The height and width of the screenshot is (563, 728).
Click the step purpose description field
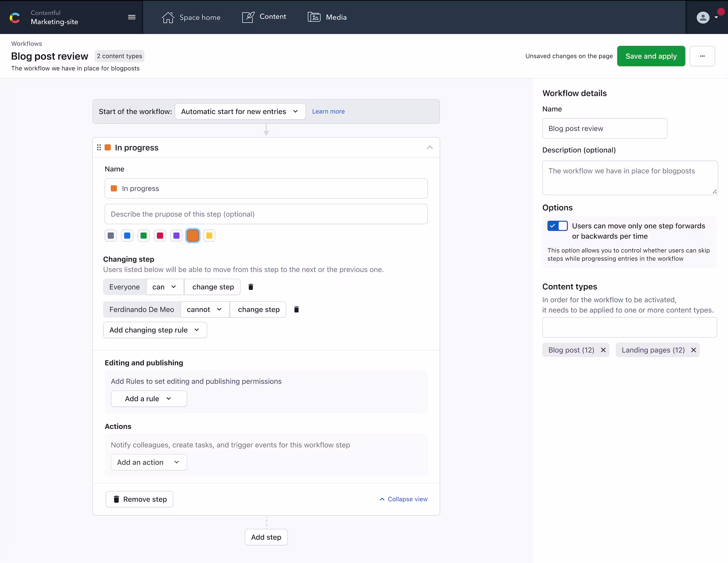(266, 214)
